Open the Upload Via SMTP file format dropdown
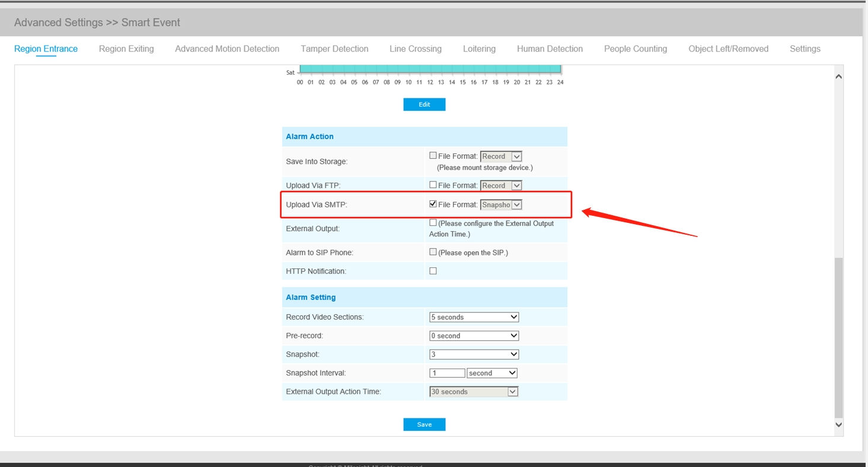 (x=501, y=204)
